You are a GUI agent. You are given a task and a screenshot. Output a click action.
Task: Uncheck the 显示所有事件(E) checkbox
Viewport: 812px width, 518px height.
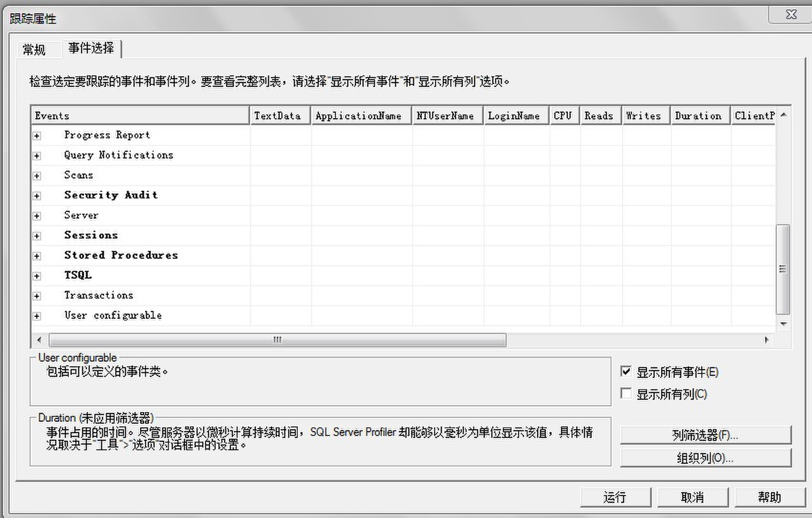pos(626,371)
